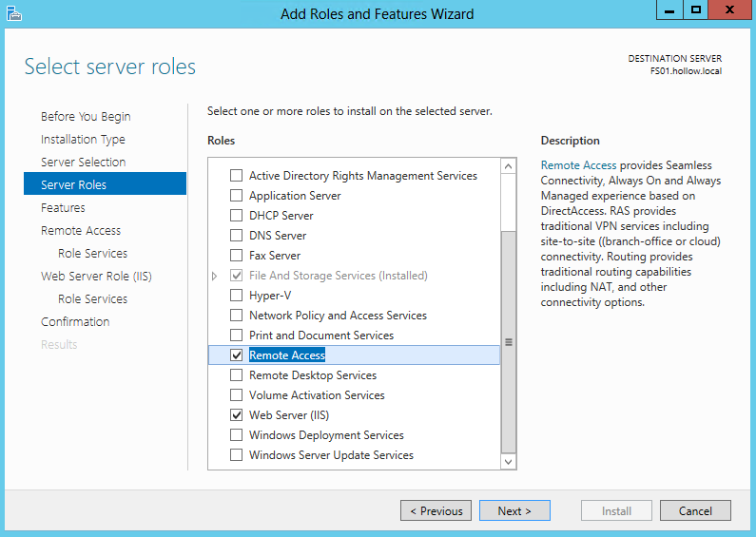Uncheck the Web Server (IIS) role

pos(237,415)
